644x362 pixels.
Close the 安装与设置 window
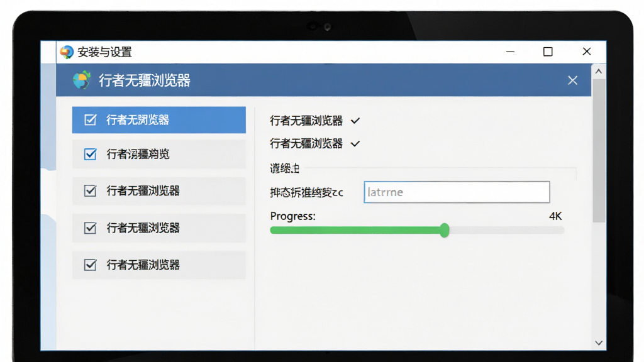click(x=587, y=52)
